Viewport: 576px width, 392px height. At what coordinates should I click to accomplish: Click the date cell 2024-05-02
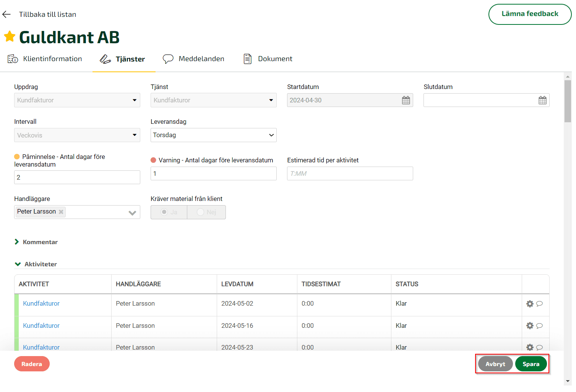pos(237,303)
